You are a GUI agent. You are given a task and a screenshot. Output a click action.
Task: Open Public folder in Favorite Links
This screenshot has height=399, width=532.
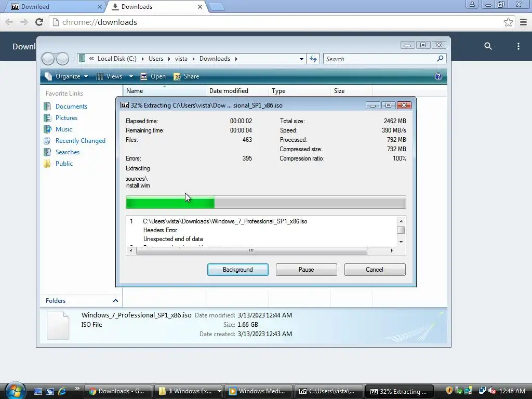64,164
